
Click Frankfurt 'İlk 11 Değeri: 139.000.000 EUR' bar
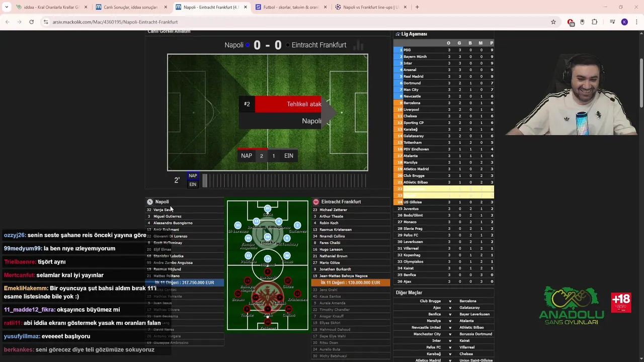[350, 283]
